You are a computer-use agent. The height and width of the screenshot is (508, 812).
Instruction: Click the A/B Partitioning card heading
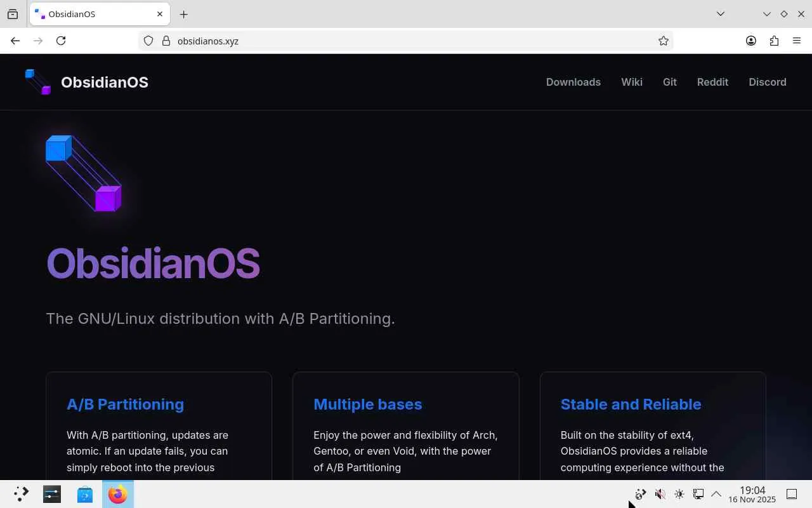pos(125,404)
